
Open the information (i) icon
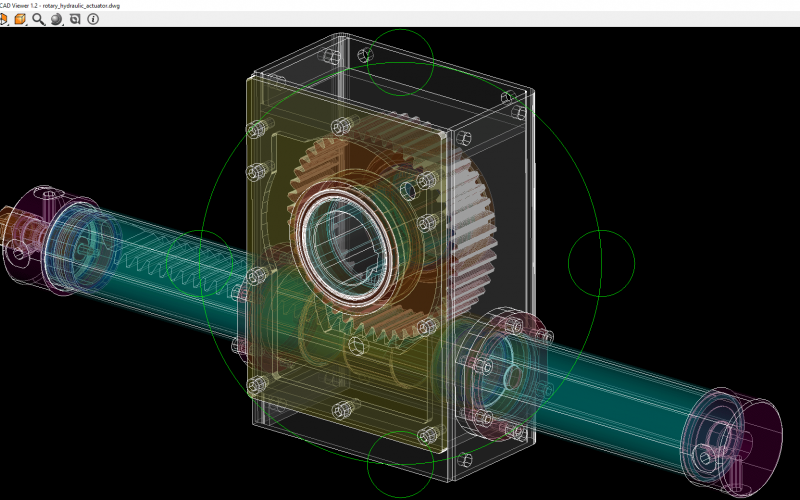point(93,19)
